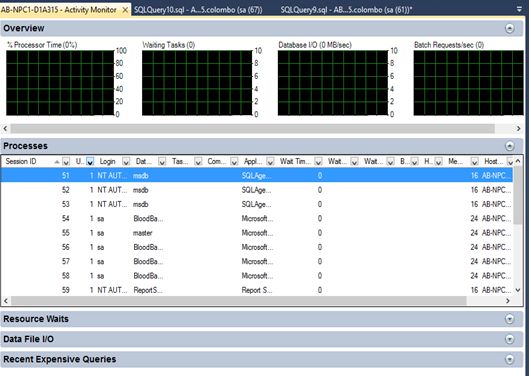Open the active documents list dropdown
531x376 pixels.
pyautogui.click(x=519, y=9)
